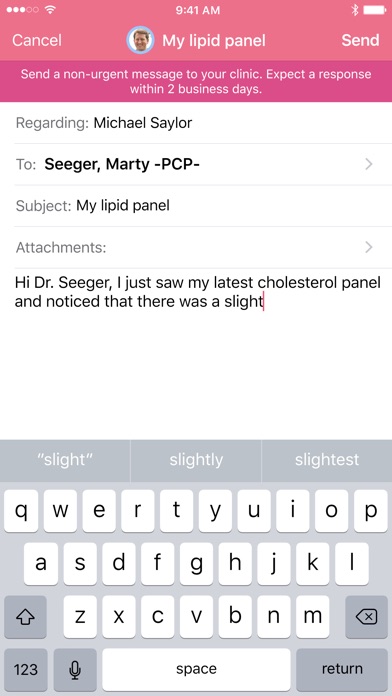
Task: Tap the message body text area
Action: pyautogui.click(x=196, y=353)
